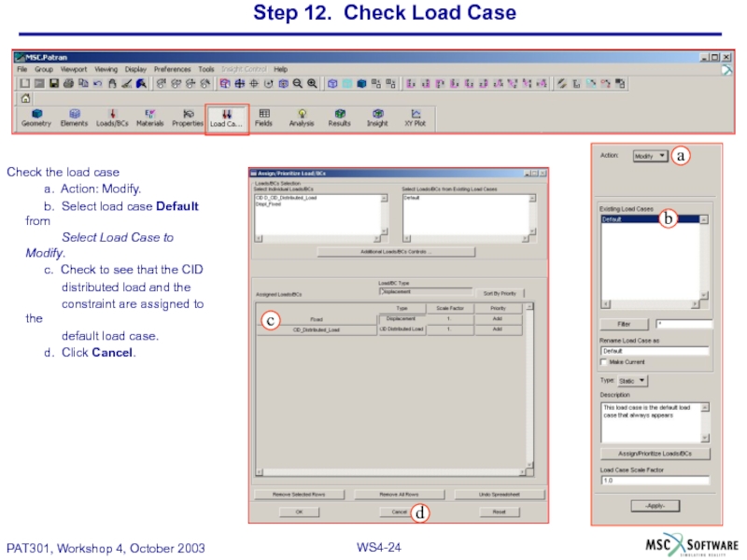Click Additional Loads/BCs Controls button

pyautogui.click(x=396, y=252)
